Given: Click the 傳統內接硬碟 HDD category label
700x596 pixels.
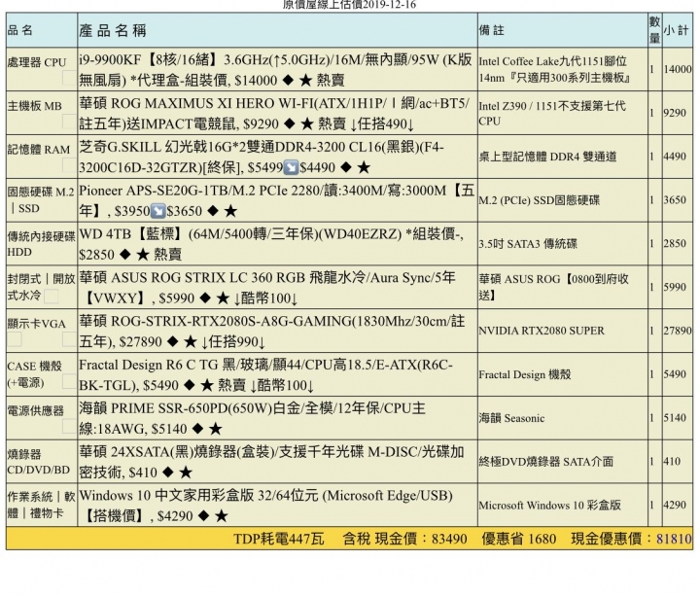Looking at the screenshot, I should 42,244.
